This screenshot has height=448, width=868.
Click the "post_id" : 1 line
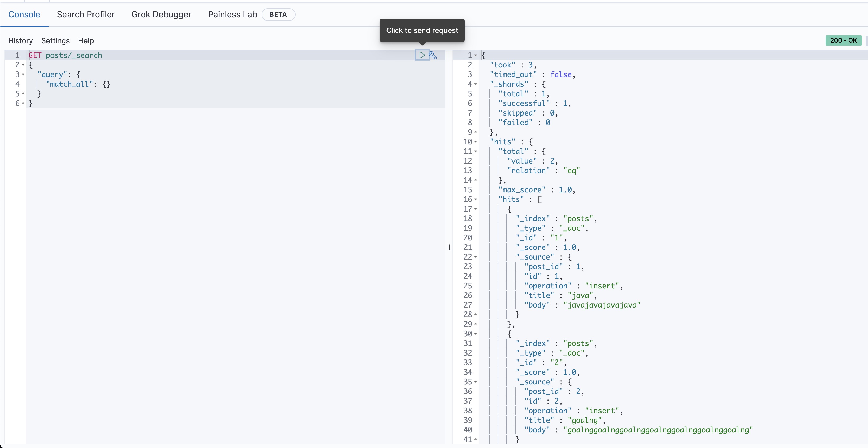click(x=554, y=267)
